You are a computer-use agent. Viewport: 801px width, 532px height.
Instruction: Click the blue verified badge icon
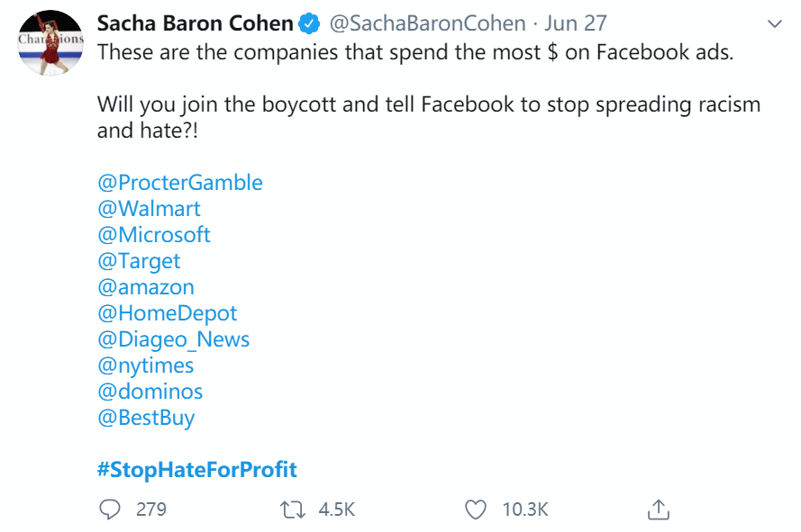[308, 23]
